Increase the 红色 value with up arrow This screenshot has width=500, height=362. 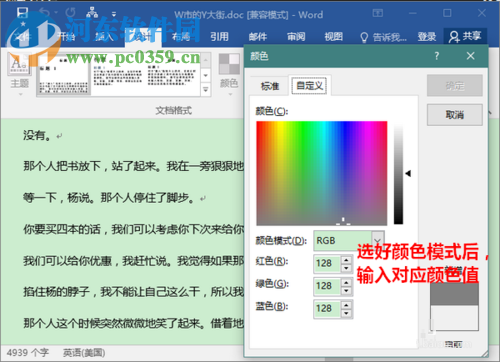(347, 259)
